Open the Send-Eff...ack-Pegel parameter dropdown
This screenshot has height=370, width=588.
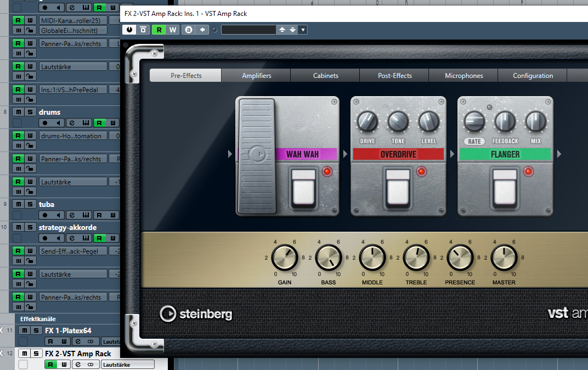[x=73, y=251]
